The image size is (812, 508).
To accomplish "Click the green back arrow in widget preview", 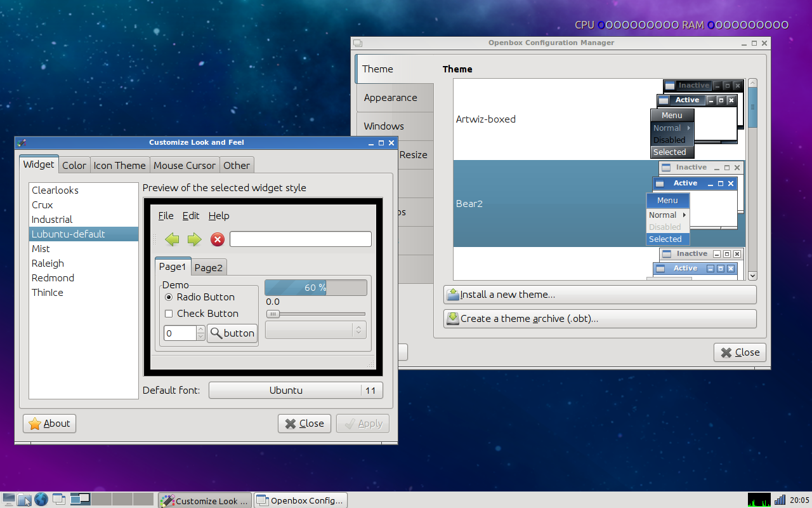I will pos(172,239).
